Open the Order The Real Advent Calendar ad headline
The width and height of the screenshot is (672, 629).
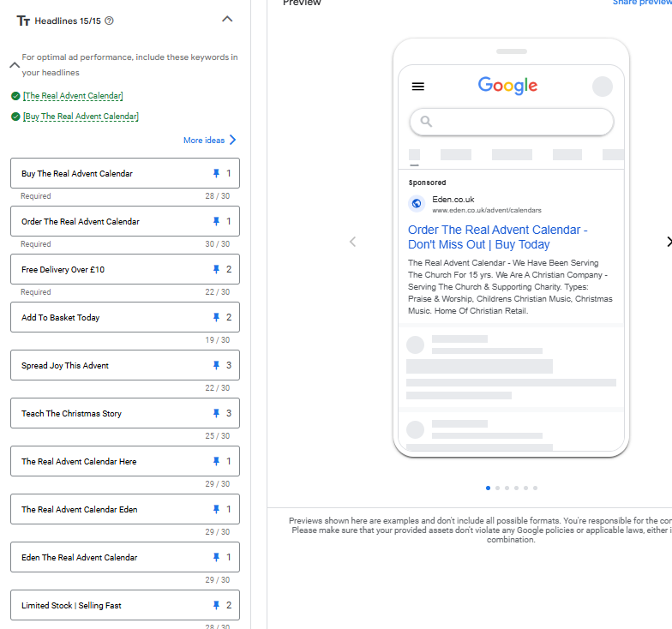(497, 237)
